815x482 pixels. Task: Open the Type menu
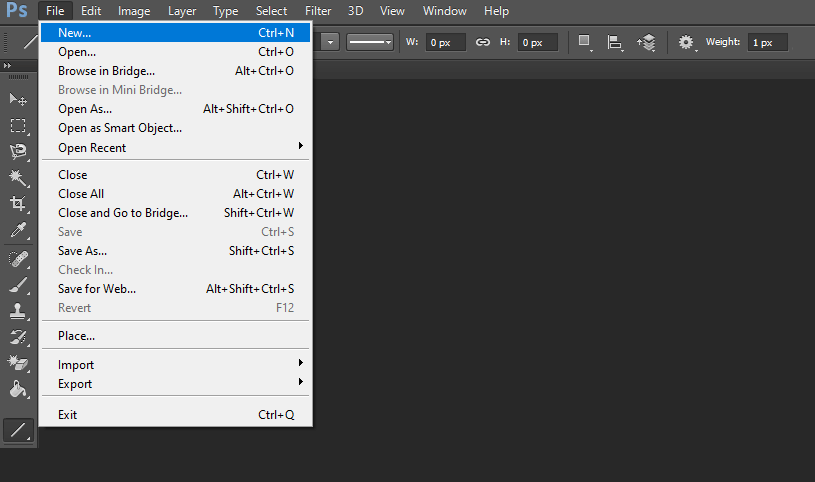click(x=226, y=11)
